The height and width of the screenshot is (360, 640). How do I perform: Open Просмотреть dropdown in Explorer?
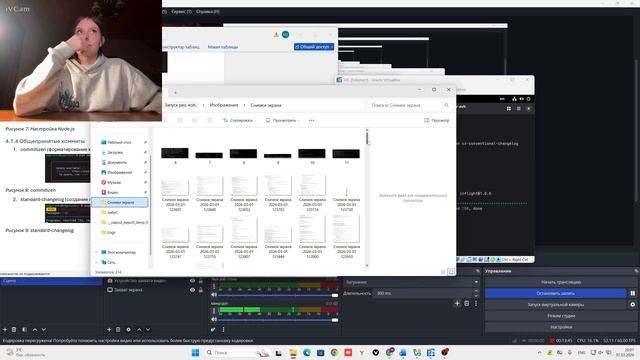pyautogui.click(x=283, y=120)
